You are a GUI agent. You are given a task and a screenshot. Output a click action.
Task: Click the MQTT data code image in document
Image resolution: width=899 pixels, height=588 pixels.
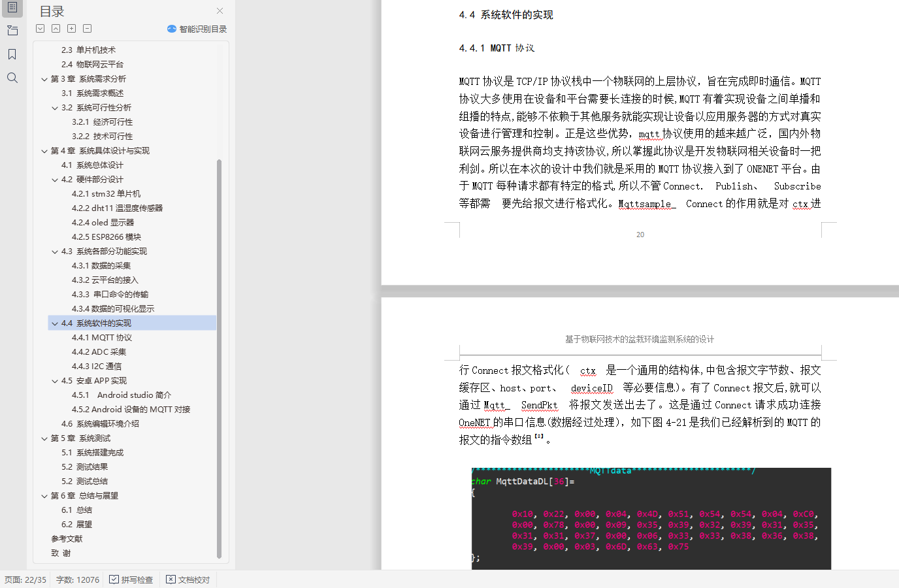click(651, 518)
